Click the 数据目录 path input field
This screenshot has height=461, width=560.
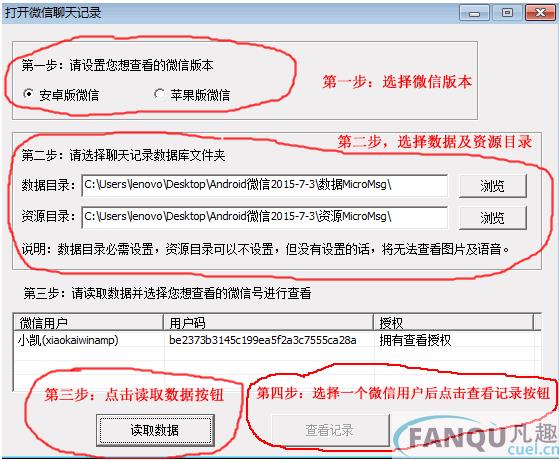pos(264,185)
